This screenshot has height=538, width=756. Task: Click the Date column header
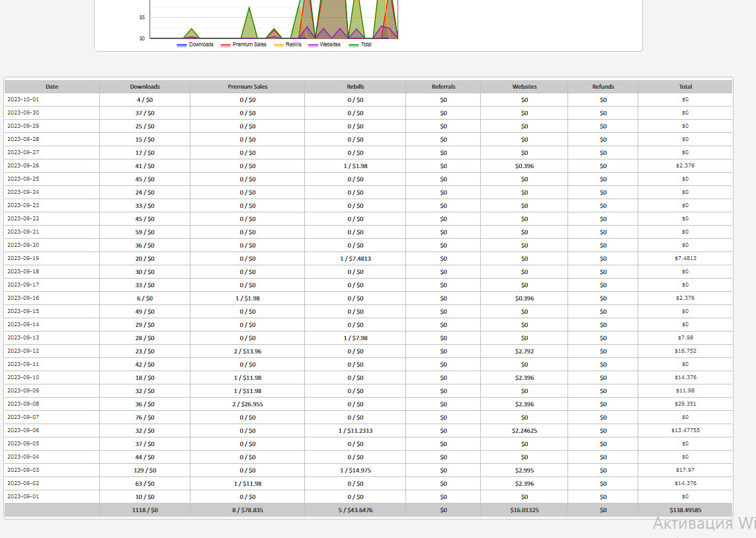tap(52, 87)
